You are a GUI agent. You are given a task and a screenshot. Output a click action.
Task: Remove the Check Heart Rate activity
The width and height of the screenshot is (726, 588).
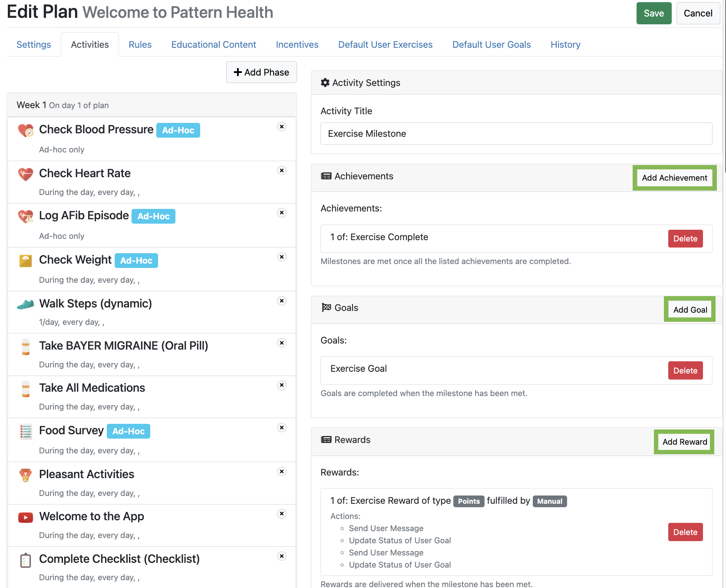(x=282, y=170)
